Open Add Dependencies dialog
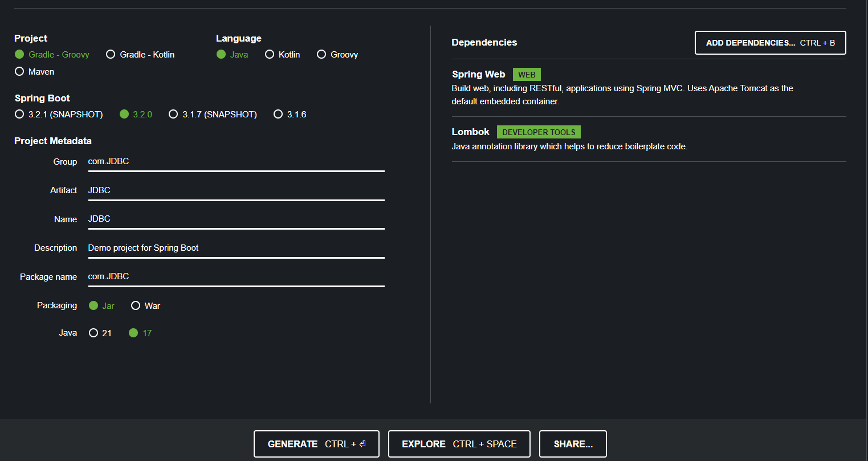 [x=771, y=43]
